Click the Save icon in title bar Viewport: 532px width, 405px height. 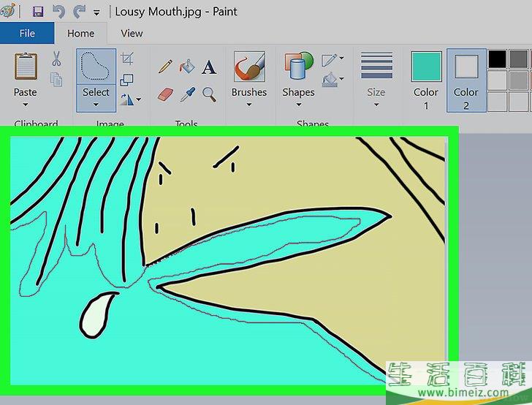pos(38,12)
